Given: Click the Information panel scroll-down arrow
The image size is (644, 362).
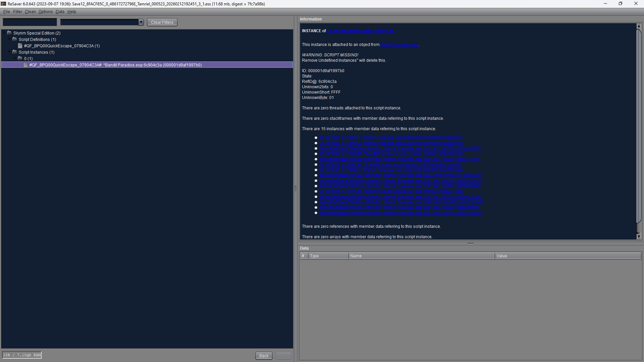Looking at the screenshot, I should coord(639,237).
